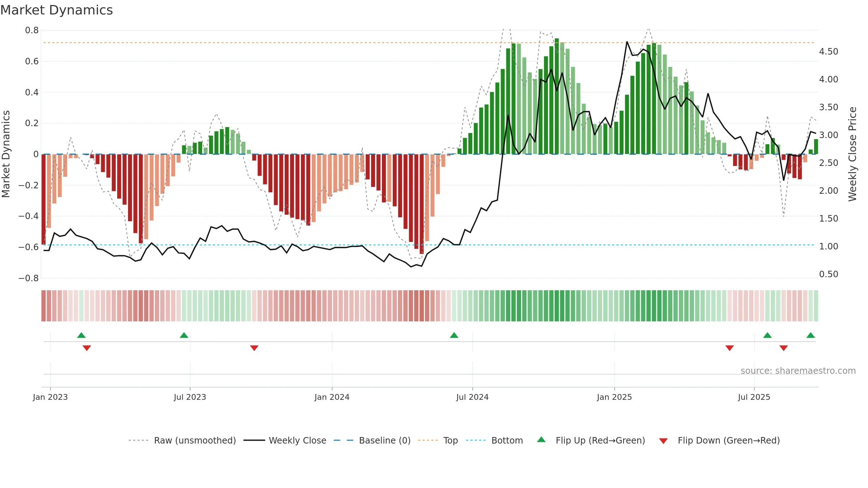The image size is (868, 488).
Task: Click the Weekly Close Price right axis title
Action: tap(852, 154)
